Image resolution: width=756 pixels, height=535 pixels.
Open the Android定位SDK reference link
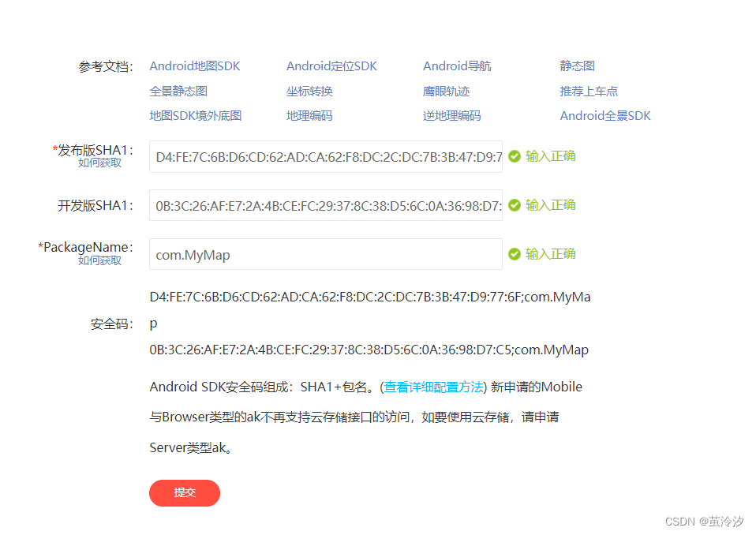pyautogui.click(x=331, y=66)
